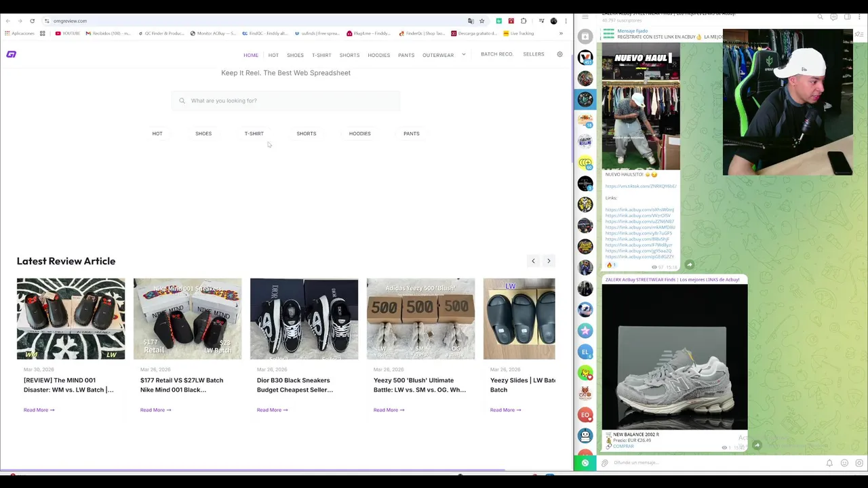Bookmark this page with the star icon
The width and height of the screenshot is (868, 488).
click(481, 21)
